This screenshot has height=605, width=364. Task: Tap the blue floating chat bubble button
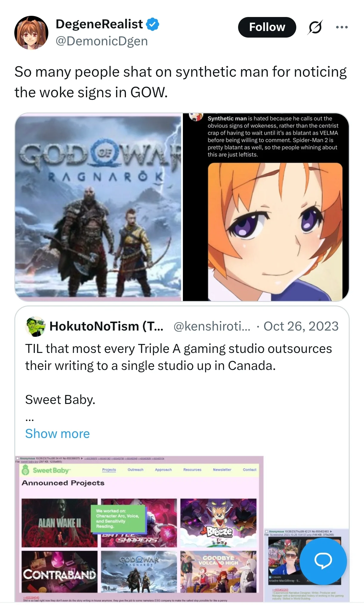click(323, 561)
